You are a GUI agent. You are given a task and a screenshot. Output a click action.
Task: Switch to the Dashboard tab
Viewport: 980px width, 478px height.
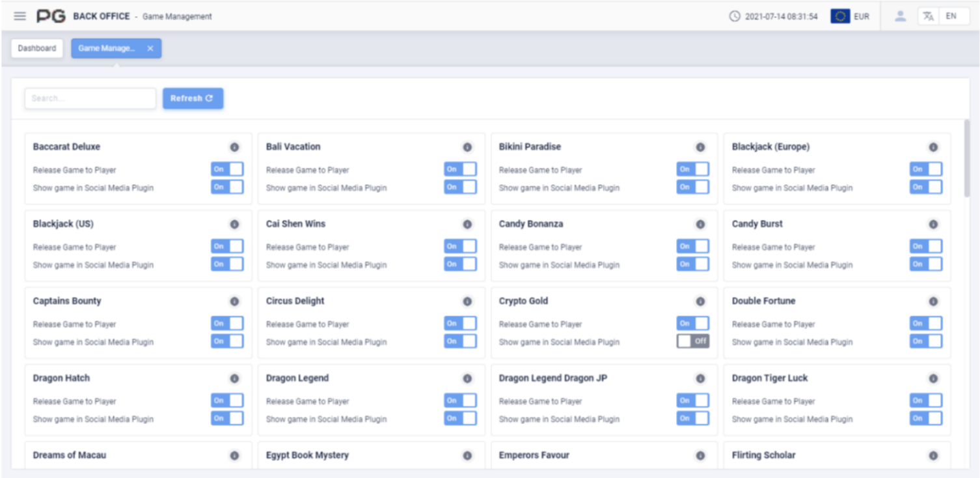pyautogui.click(x=37, y=48)
